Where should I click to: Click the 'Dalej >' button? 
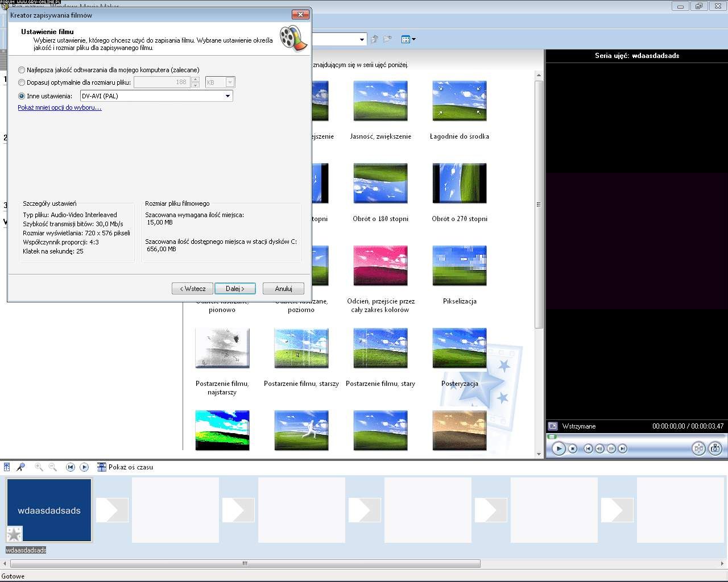[235, 289]
